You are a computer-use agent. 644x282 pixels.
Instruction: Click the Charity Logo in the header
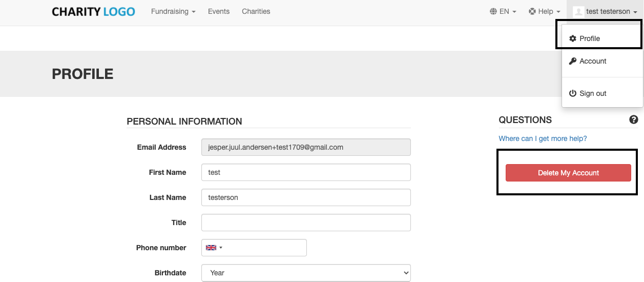[93, 11]
